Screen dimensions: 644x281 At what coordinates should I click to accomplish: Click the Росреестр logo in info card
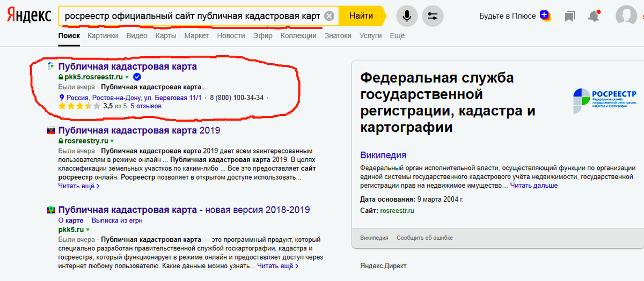pos(604,100)
